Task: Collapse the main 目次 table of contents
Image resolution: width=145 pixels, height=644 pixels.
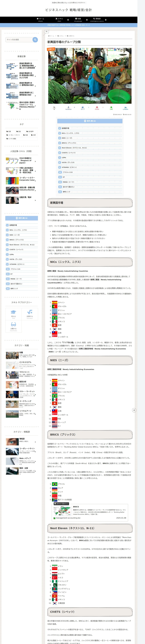Action: [x=90, y=121]
